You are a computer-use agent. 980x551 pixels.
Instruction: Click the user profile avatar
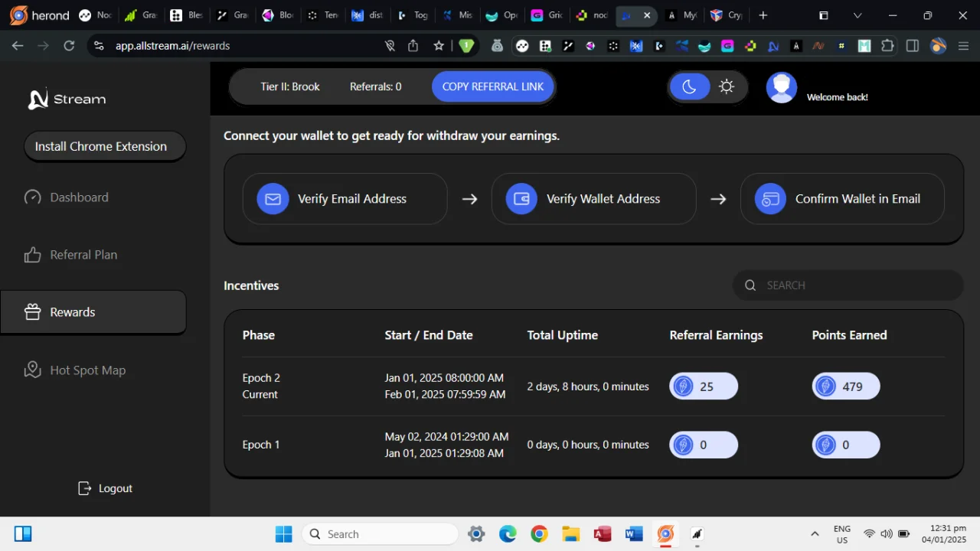(782, 87)
